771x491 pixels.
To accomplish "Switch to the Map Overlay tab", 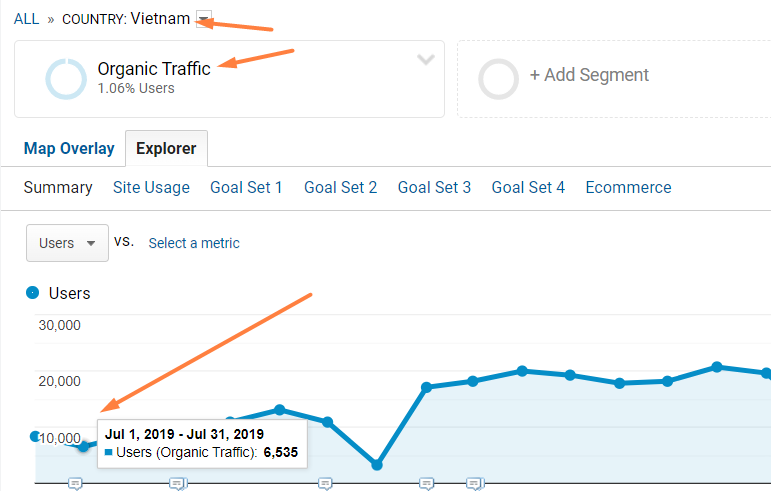I will 69,148.
